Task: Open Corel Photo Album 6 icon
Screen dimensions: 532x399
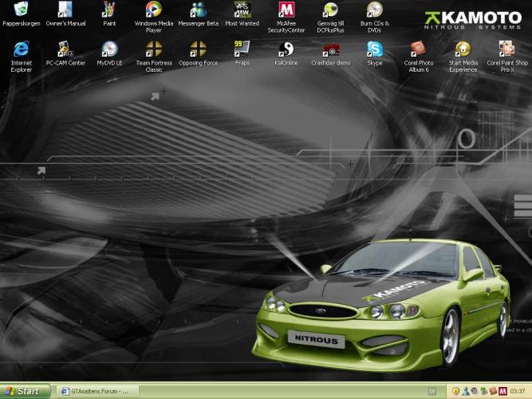Action: 418,49
